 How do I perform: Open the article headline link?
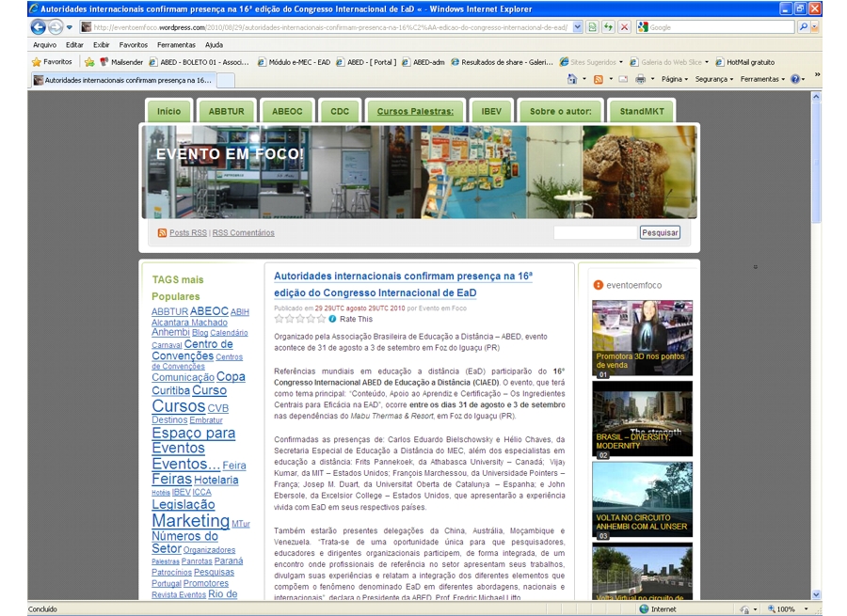(x=403, y=285)
